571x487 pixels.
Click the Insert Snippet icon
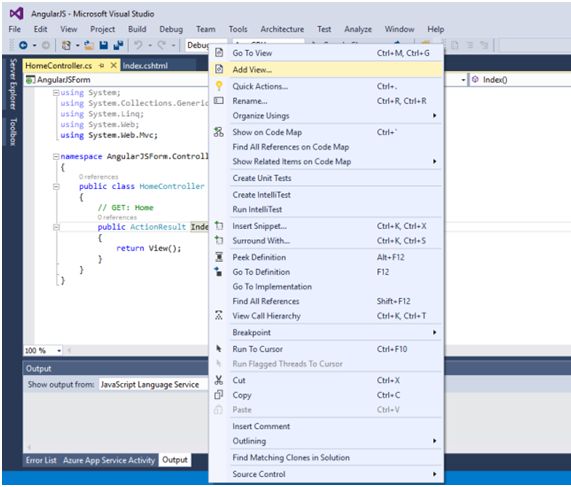coord(219,225)
